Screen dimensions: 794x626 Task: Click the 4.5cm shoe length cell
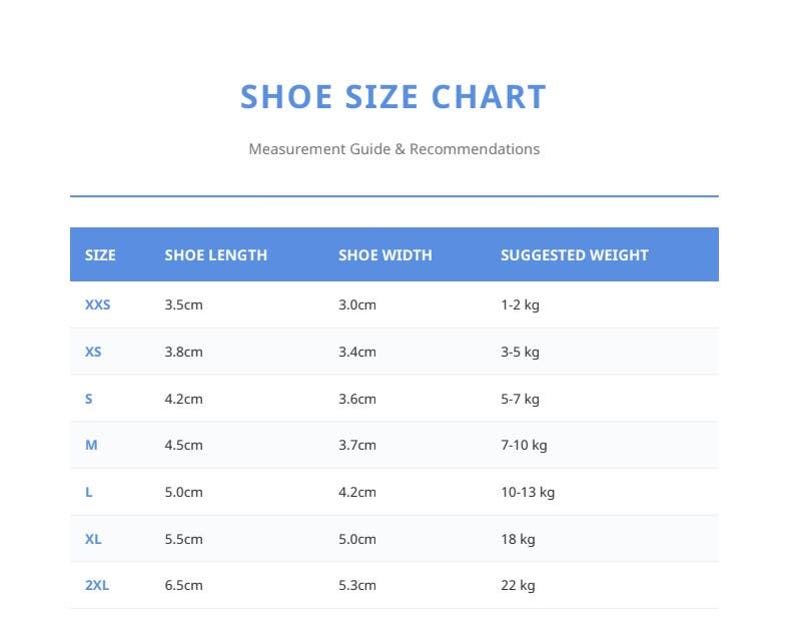(x=183, y=445)
